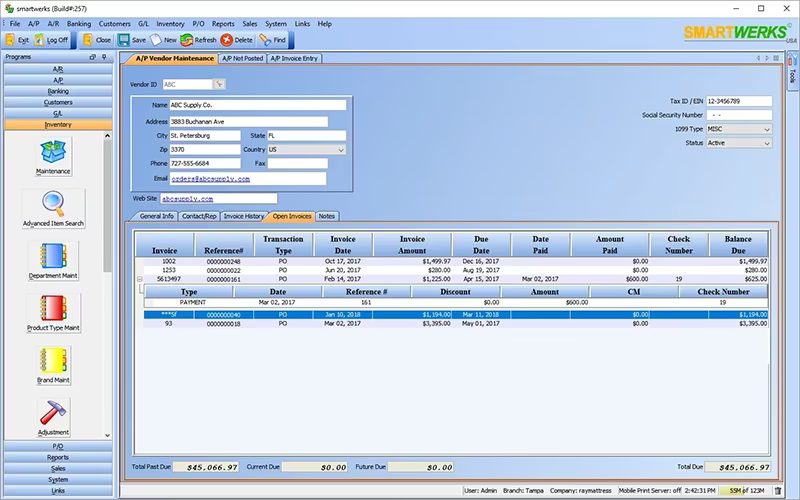Switch to A/P Invoice Entry tab
Screen dimensions: 800x500
[294, 59]
